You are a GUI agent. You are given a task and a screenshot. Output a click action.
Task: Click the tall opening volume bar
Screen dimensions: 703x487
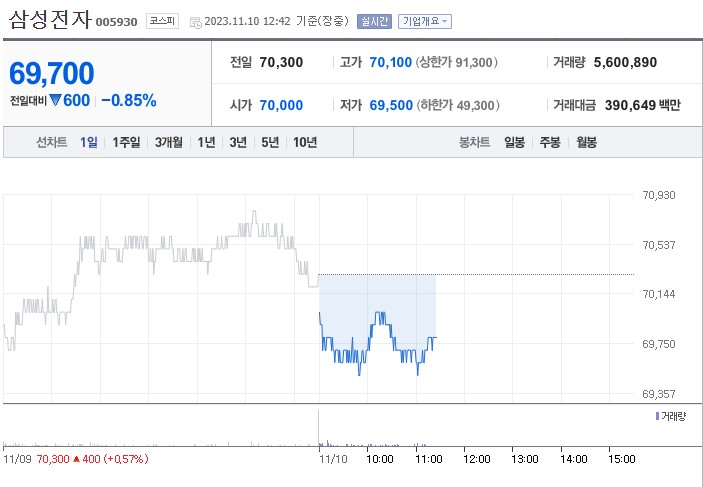point(319,427)
